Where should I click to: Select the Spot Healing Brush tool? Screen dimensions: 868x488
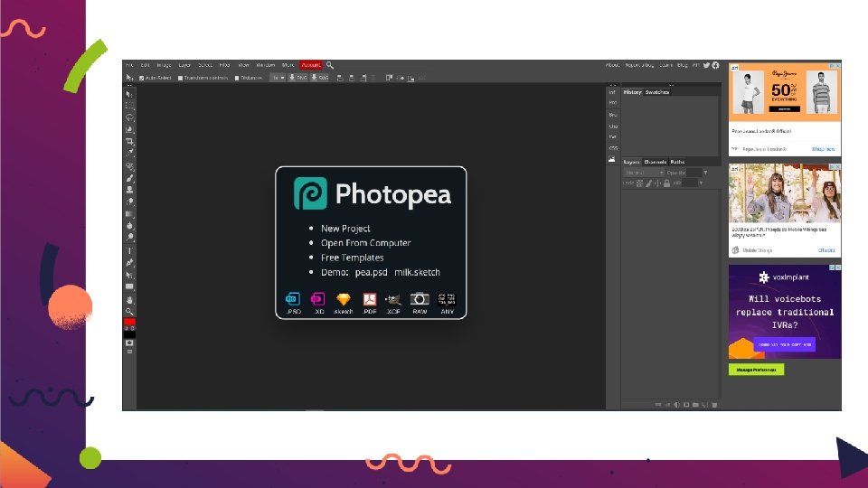tap(129, 166)
